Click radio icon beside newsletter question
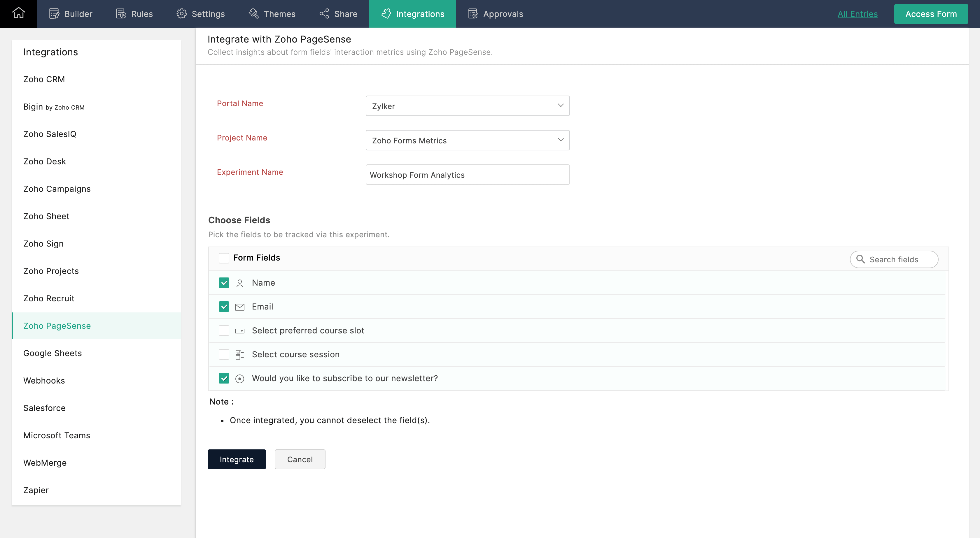This screenshot has height=538, width=980. (240, 379)
